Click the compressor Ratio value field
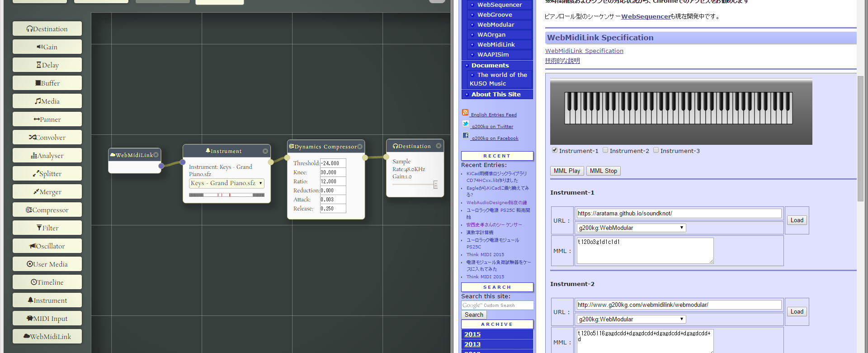Viewport: 868px width, 353px height. point(333,181)
